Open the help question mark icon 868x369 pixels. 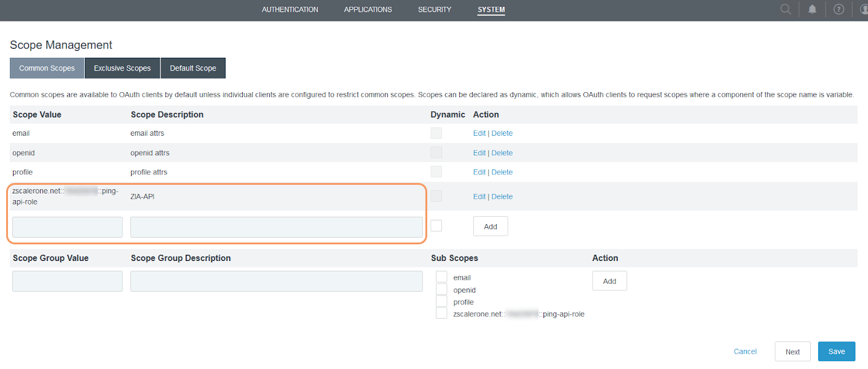click(x=838, y=9)
